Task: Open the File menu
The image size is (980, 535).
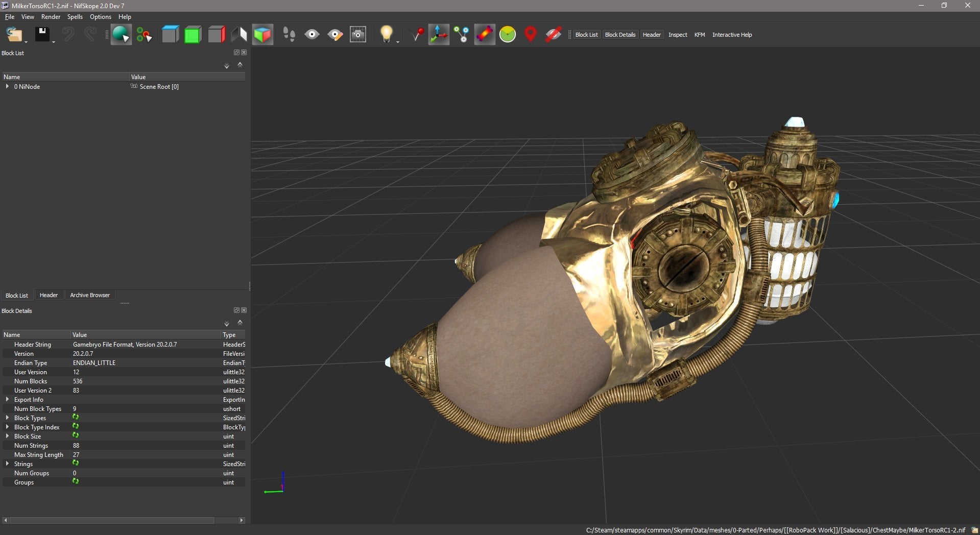Action: (10, 17)
